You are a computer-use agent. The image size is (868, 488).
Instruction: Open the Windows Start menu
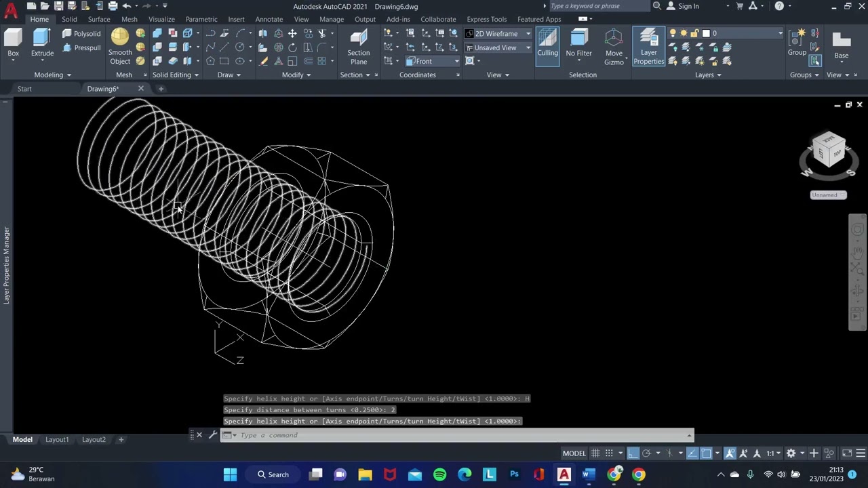(230, 474)
